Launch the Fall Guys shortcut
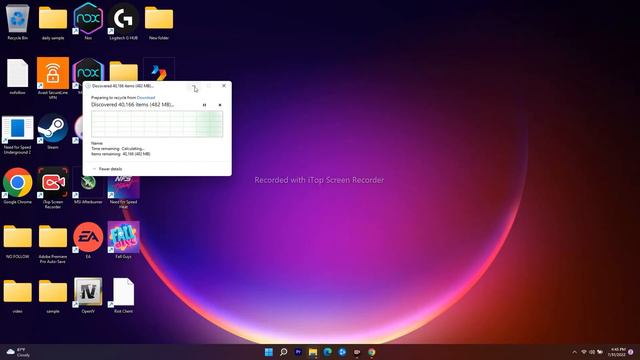This screenshot has height=360, width=640. pyautogui.click(x=123, y=240)
